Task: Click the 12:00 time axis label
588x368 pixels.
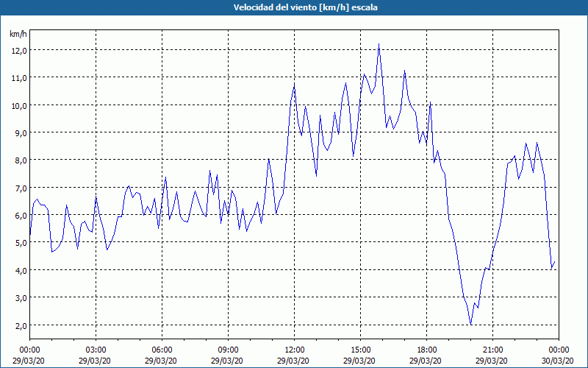Action: coord(295,350)
